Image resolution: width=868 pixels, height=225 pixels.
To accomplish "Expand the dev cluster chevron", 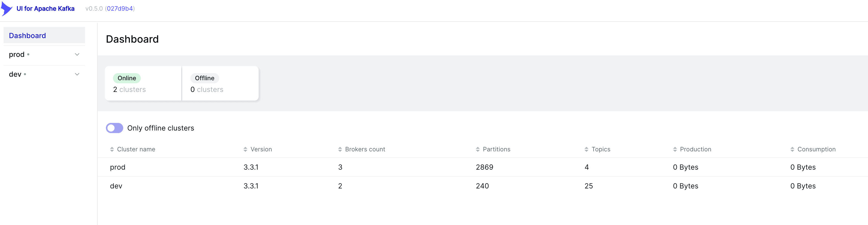I will pos(77,74).
